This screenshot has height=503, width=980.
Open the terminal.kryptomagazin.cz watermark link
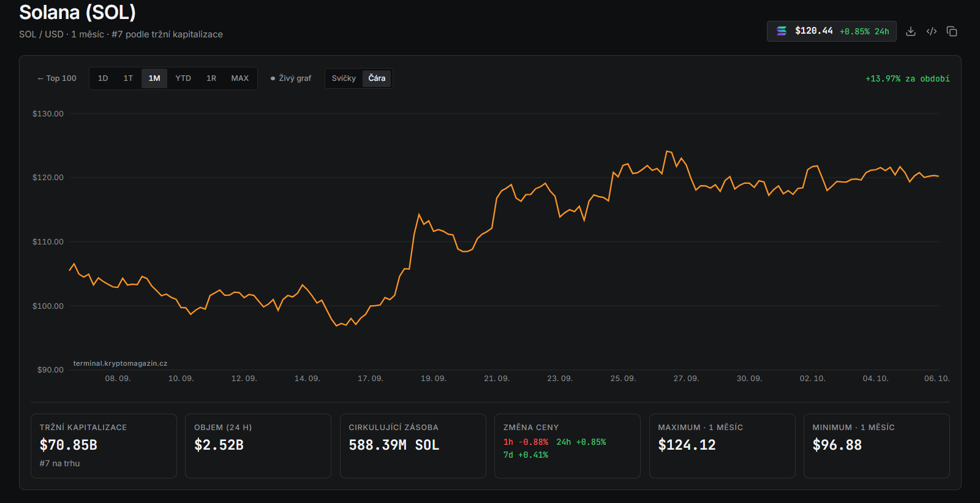tap(120, 363)
